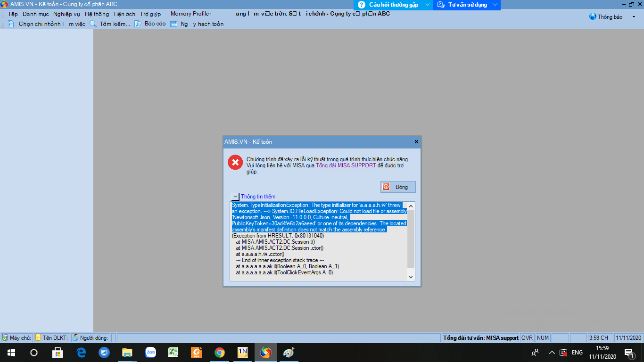The image size is (644, 362).
Task: Open the Trợ giúp menu
Action: coord(150,14)
